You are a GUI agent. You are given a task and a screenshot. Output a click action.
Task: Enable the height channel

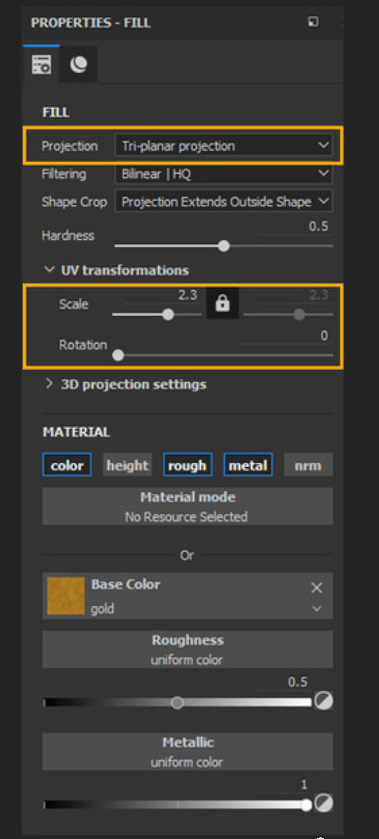pos(127,465)
